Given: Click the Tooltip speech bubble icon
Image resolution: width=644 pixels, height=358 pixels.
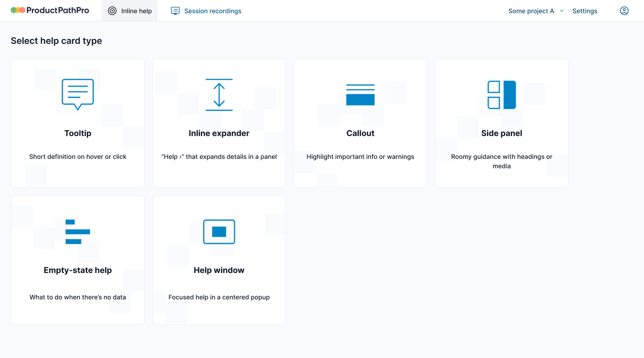Looking at the screenshot, I should pos(78,94).
